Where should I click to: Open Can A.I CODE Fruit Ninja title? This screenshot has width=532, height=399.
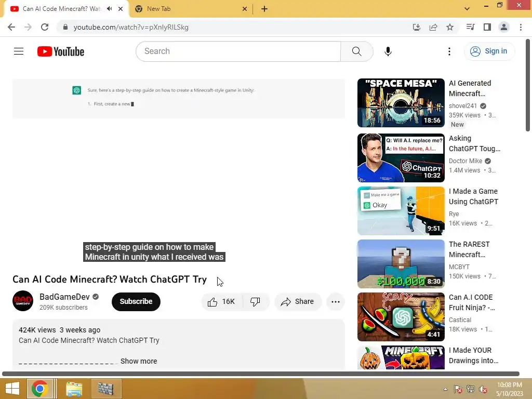tap(472, 302)
